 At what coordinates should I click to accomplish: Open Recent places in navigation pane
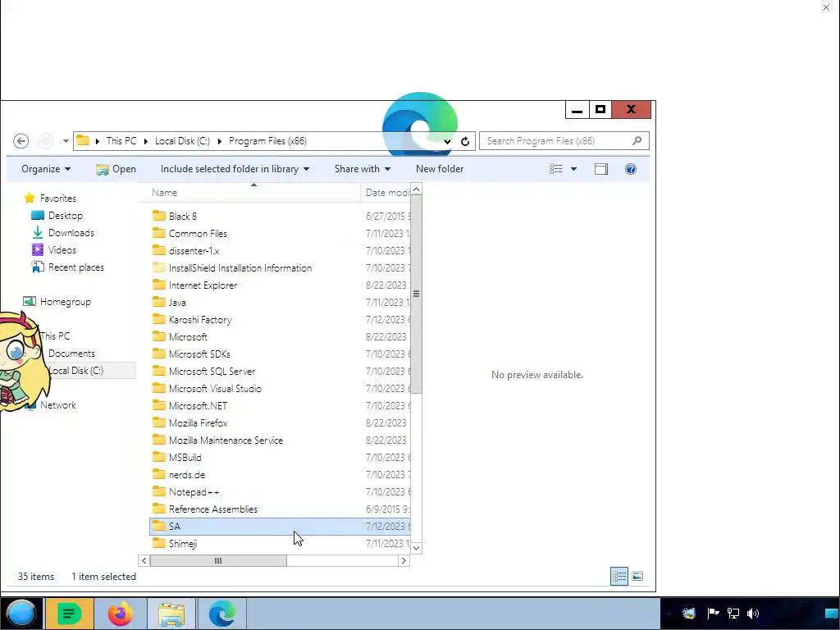(68, 267)
